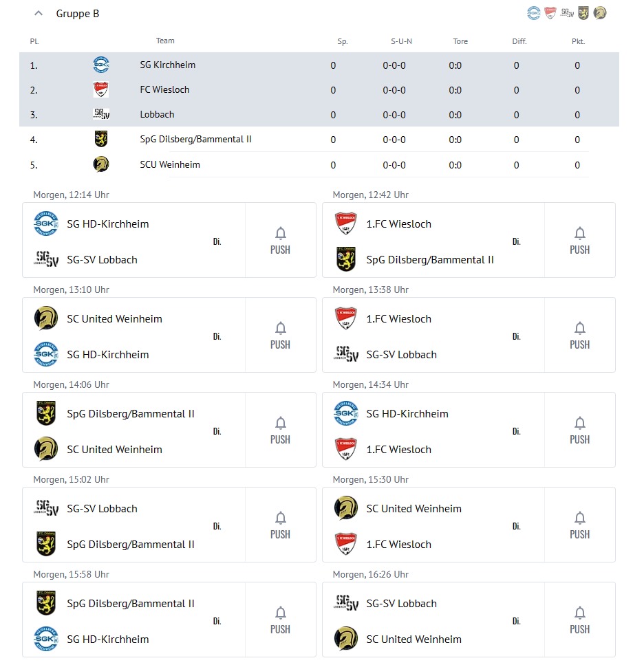Click SG Kirchheim logo in table row 1

click(101, 65)
